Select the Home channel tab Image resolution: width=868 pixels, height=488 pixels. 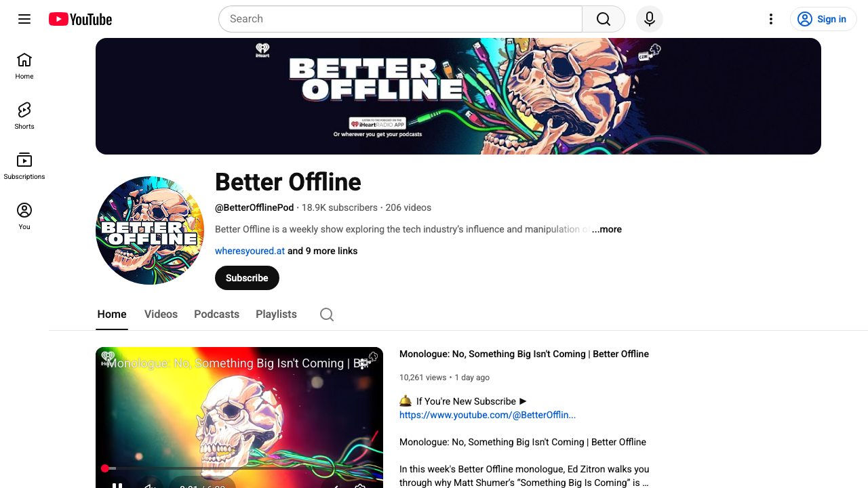click(112, 314)
